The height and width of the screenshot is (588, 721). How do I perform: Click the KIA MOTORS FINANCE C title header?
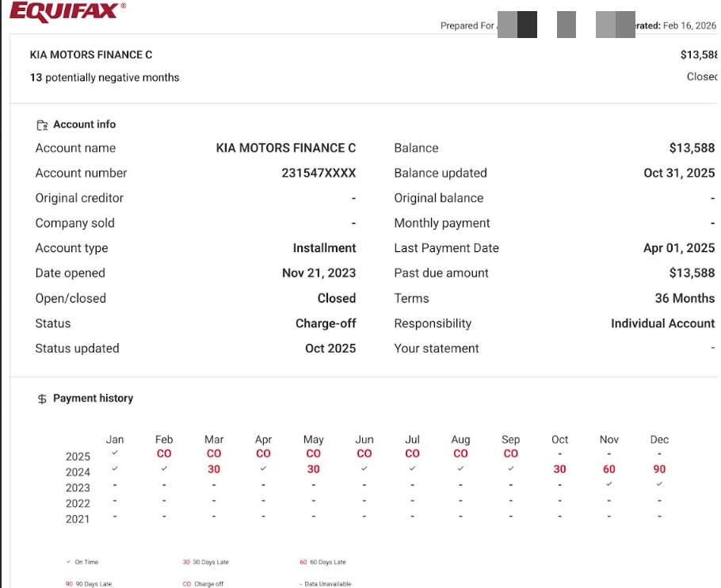[91, 55]
